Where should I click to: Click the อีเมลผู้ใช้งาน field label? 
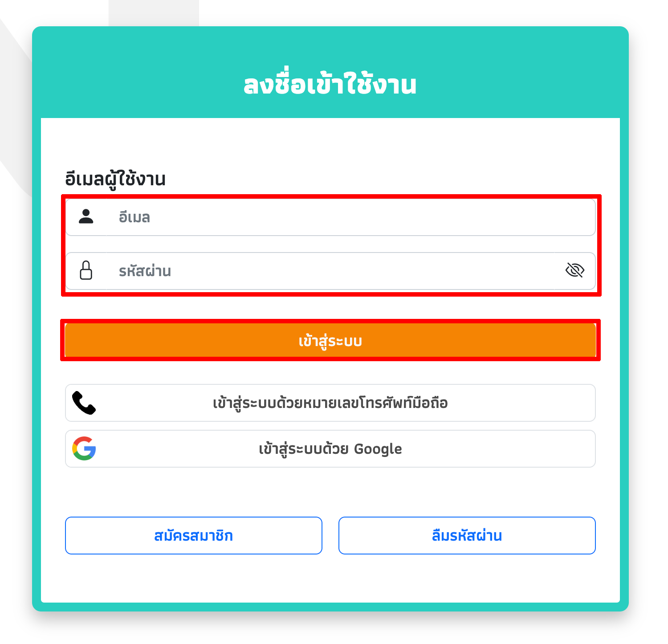115,179
